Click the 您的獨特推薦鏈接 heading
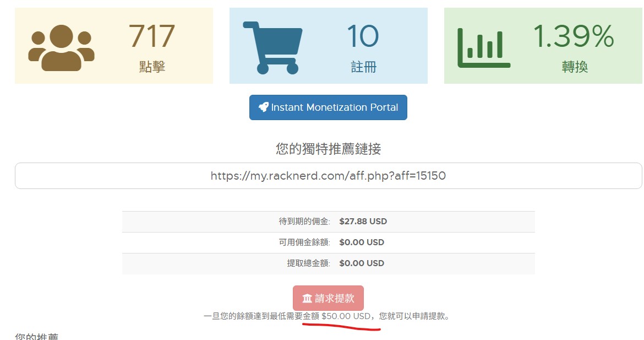This screenshot has height=340, width=644. tap(328, 149)
